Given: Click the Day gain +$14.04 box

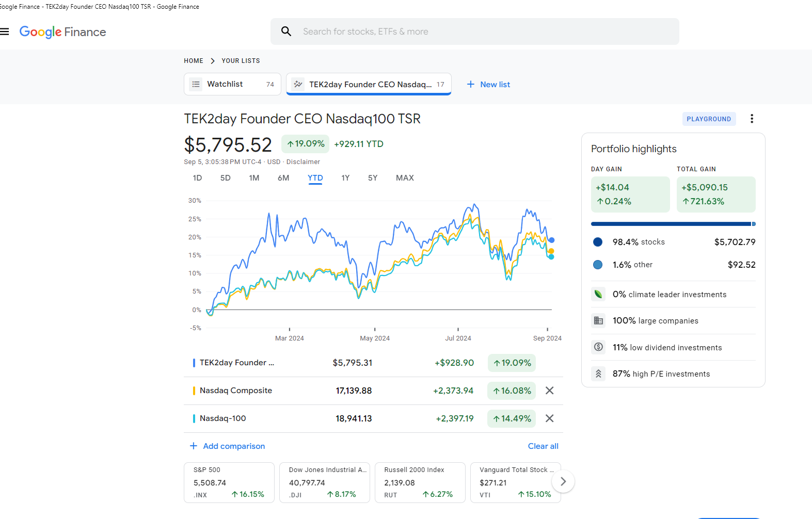Looking at the screenshot, I should (630, 194).
